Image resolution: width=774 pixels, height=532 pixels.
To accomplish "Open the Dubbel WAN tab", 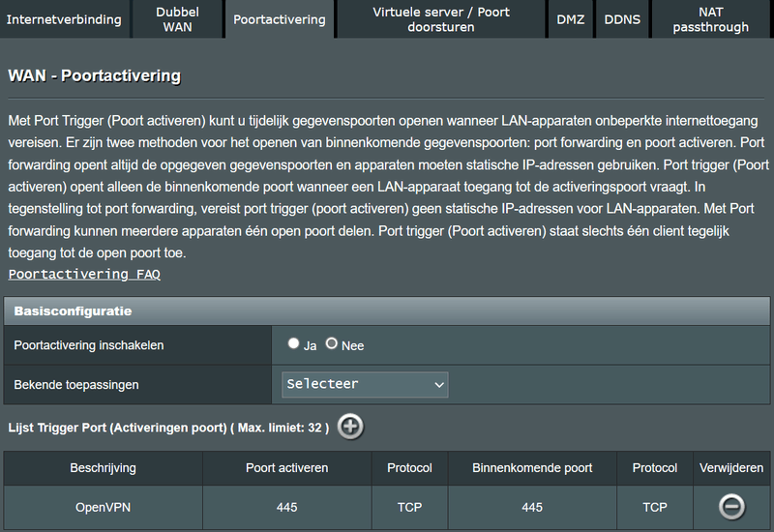I will (178, 19).
